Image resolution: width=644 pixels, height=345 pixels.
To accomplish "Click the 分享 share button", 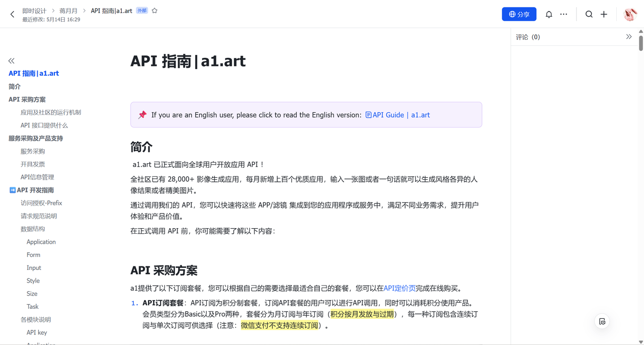I will pyautogui.click(x=519, y=14).
